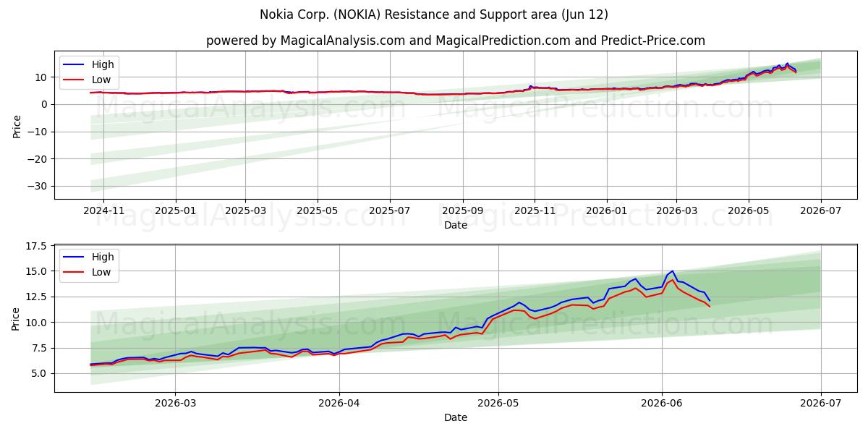Viewport: 868px width, 434px height.
Task: Click the 'Date' x-axis title of upper chart
Action: pos(456,225)
